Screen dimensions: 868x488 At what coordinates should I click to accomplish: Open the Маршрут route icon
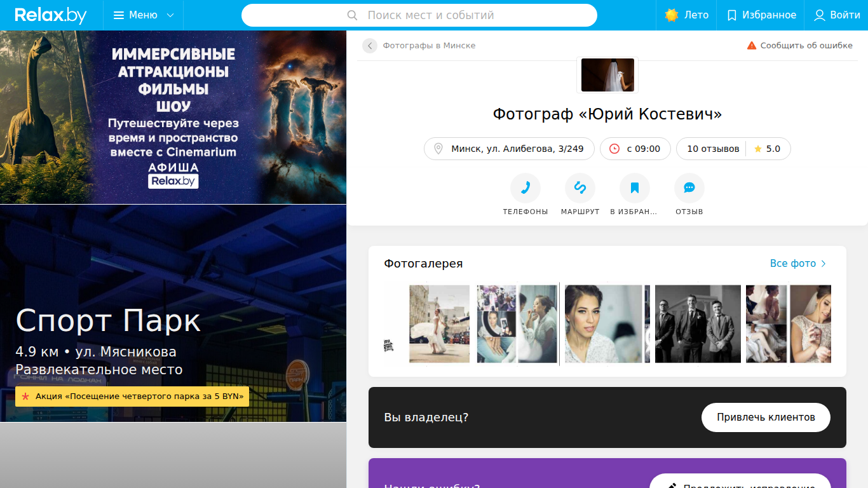point(580,188)
